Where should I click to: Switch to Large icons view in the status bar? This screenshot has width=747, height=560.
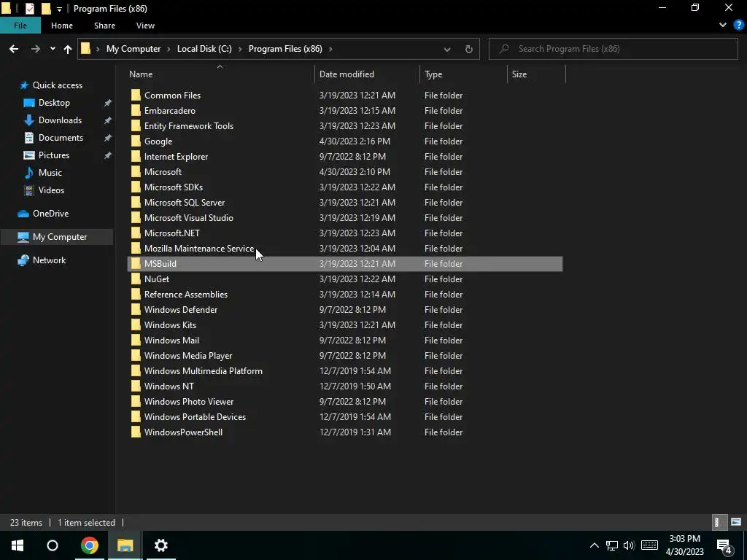[x=736, y=522]
